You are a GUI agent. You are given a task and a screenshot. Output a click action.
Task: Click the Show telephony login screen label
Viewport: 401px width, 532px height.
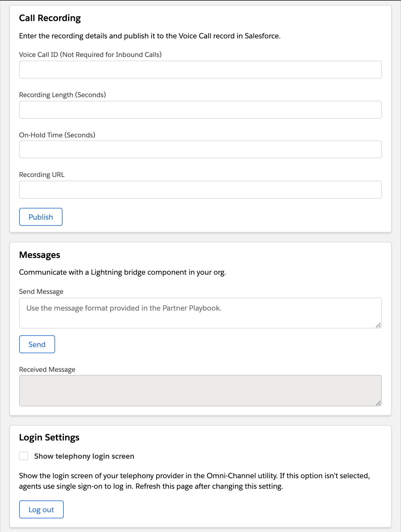[x=84, y=456]
